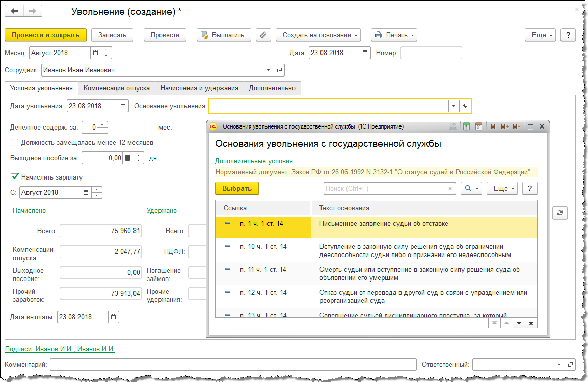The image size is (588, 382).
Task: Click the Провести button
Action: (165, 35)
